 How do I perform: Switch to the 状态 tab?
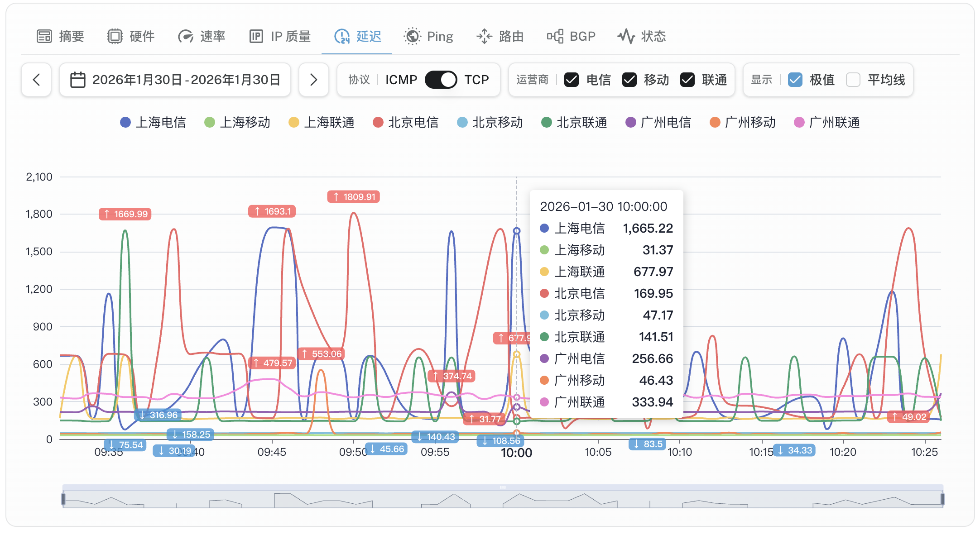pyautogui.click(x=641, y=36)
